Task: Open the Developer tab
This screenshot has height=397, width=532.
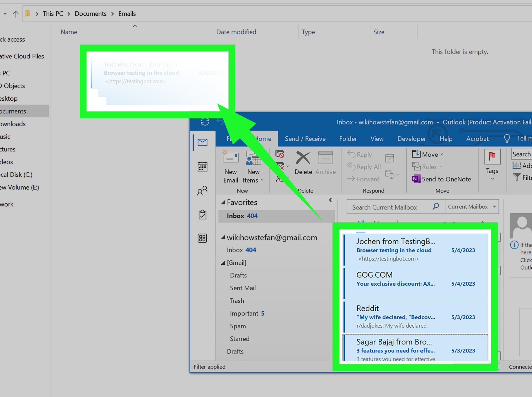Action: [x=411, y=139]
